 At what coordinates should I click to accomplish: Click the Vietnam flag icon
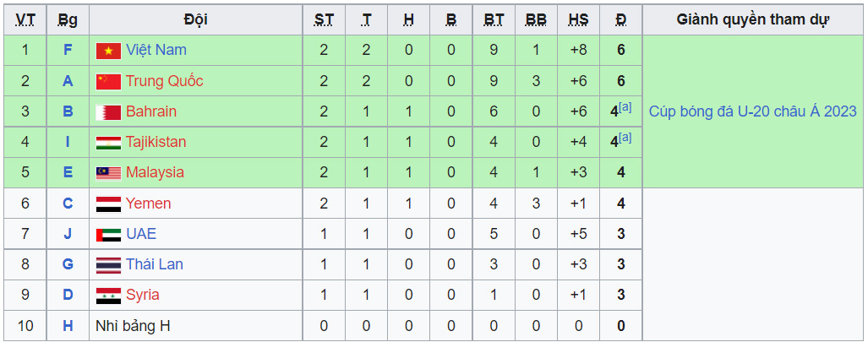point(108,51)
